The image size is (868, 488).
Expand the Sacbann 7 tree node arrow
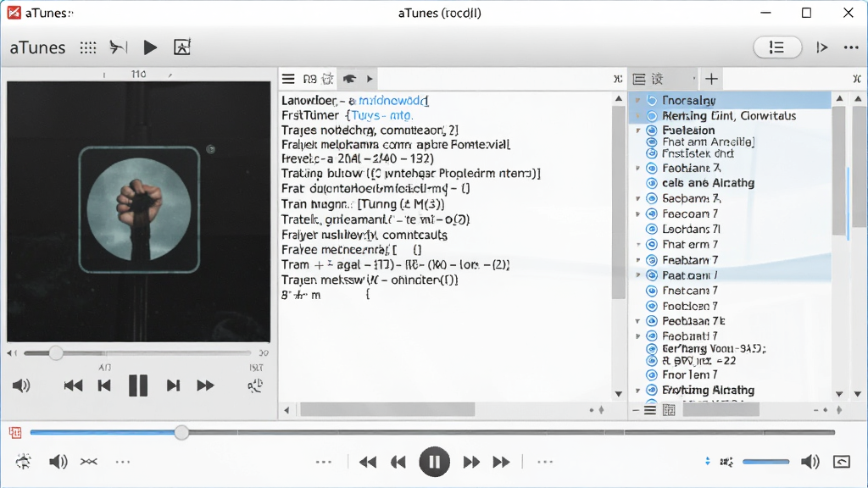pyautogui.click(x=638, y=198)
